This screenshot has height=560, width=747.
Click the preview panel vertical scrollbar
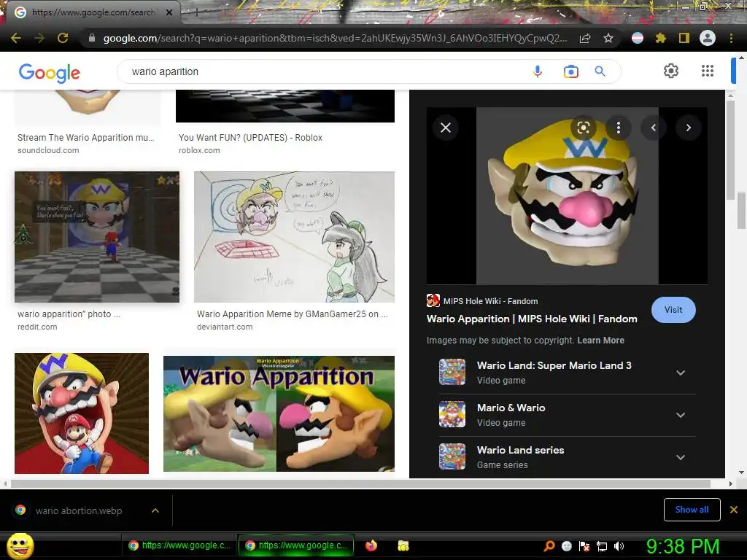click(x=729, y=150)
